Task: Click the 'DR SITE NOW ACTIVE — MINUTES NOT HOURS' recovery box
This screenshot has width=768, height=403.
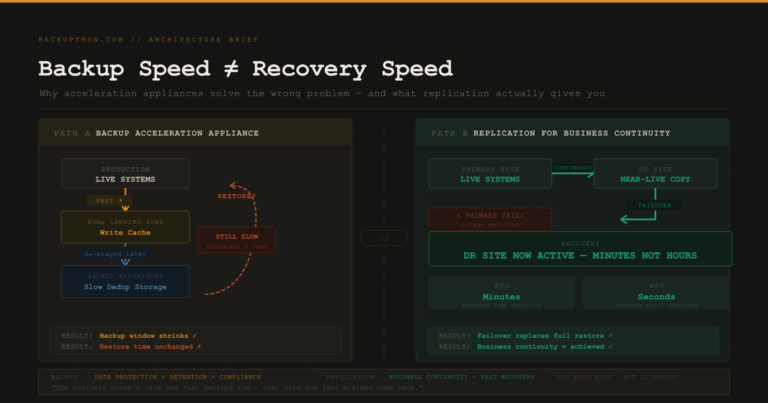Action: point(580,249)
